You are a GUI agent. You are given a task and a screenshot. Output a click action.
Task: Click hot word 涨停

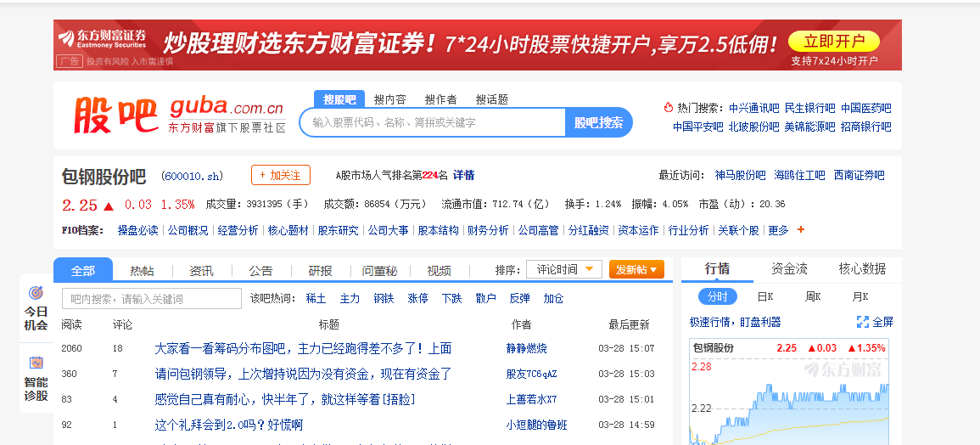pos(417,299)
